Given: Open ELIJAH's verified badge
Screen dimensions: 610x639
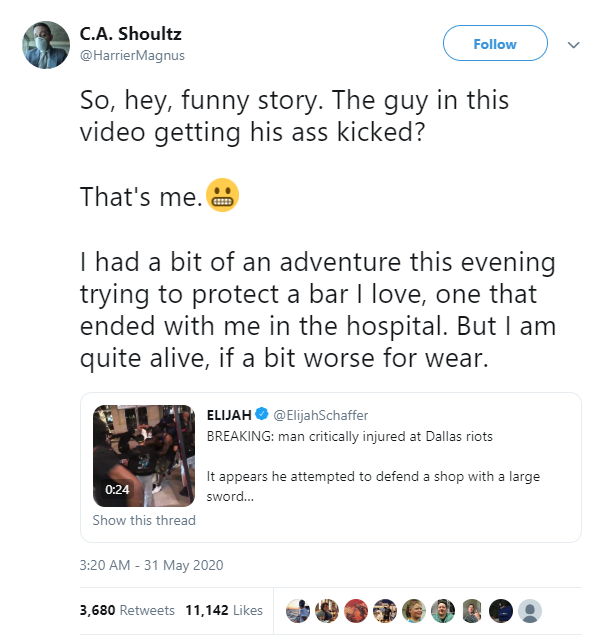Looking at the screenshot, I should 262,414.
